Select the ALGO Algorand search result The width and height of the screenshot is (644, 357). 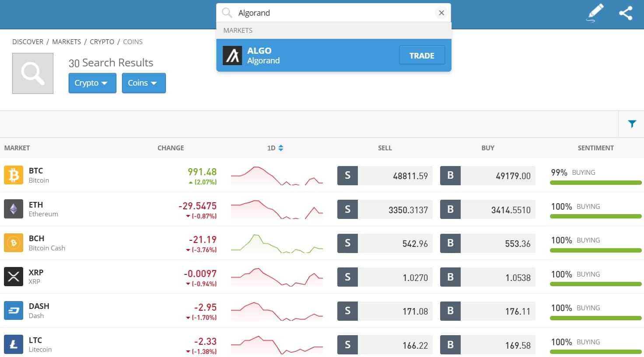(334, 55)
